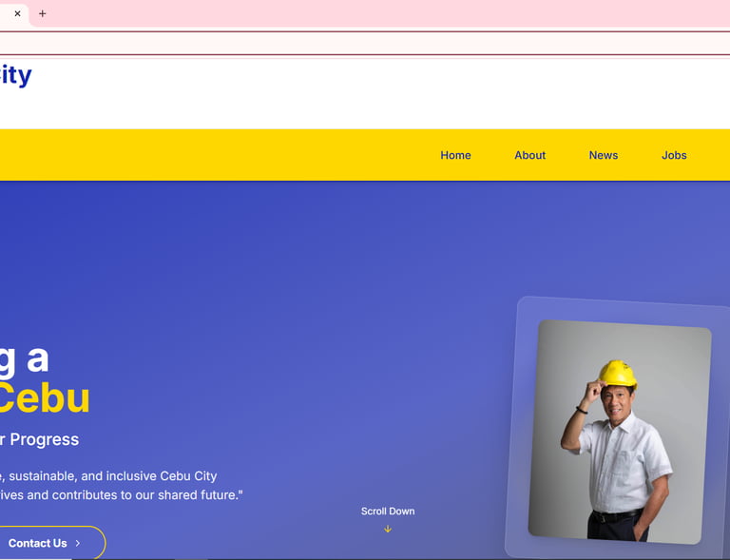
Task: Close the current browser tab
Action: pyautogui.click(x=18, y=13)
